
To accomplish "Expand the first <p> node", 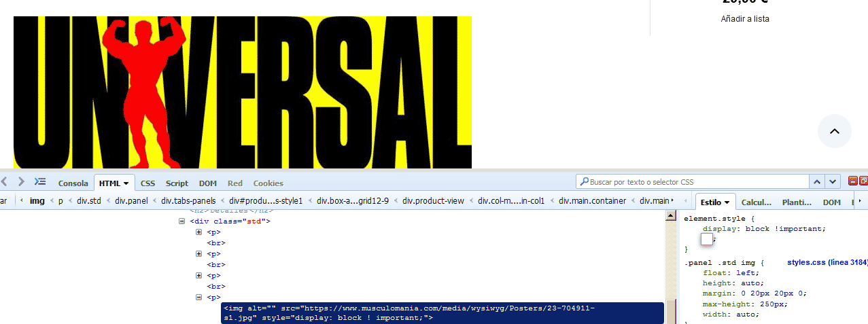I will (x=198, y=232).
